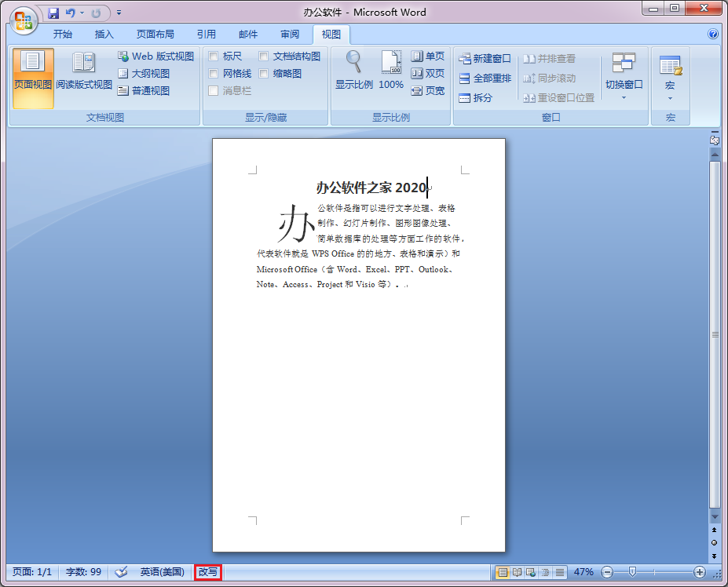Click 重设窗口位置 button
Viewport: 728px width, 587px height.
558,97
